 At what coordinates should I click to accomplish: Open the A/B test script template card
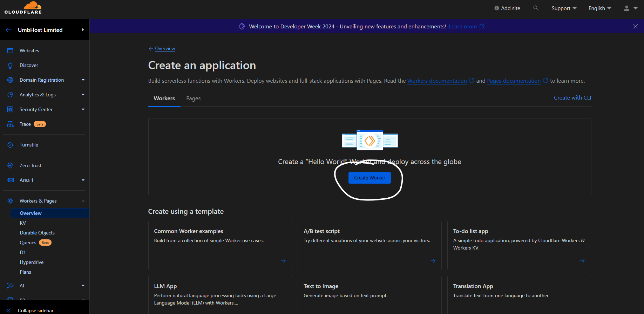tap(370, 245)
